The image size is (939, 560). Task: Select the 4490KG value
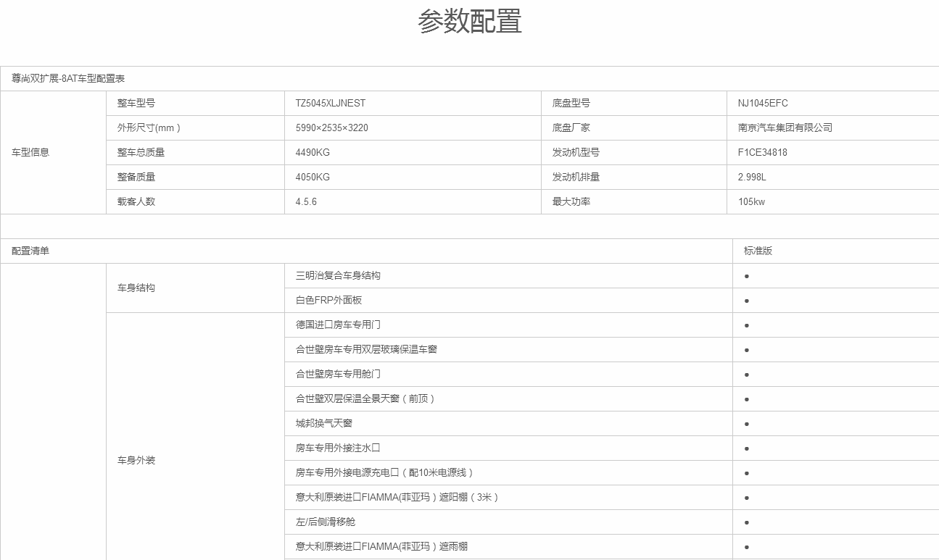(x=313, y=152)
